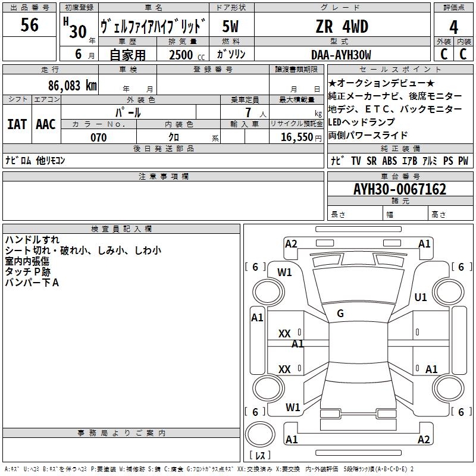The image size is (476, 476).
Task: Click the C grade under 内装
Action: tap(464, 54)
